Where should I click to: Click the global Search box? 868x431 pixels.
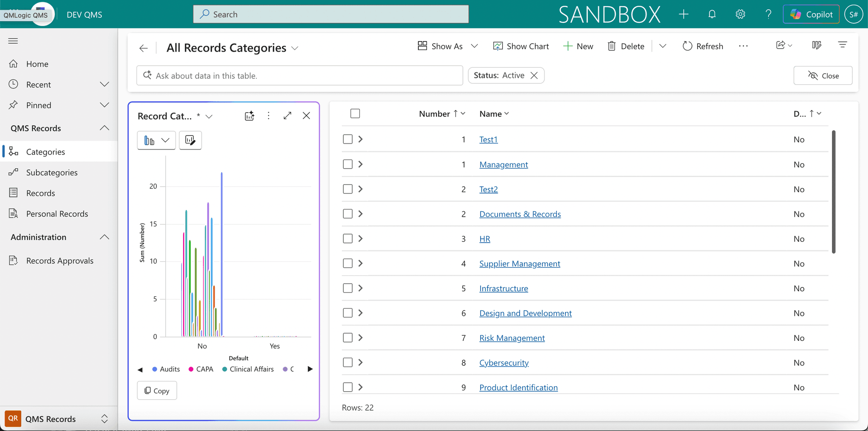tap(331, 14)
